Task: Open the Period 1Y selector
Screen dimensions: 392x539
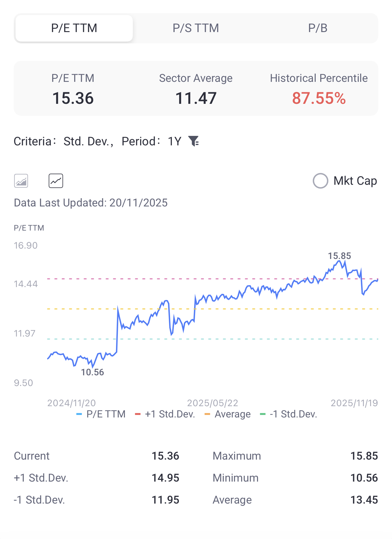Action: (175, 141)
